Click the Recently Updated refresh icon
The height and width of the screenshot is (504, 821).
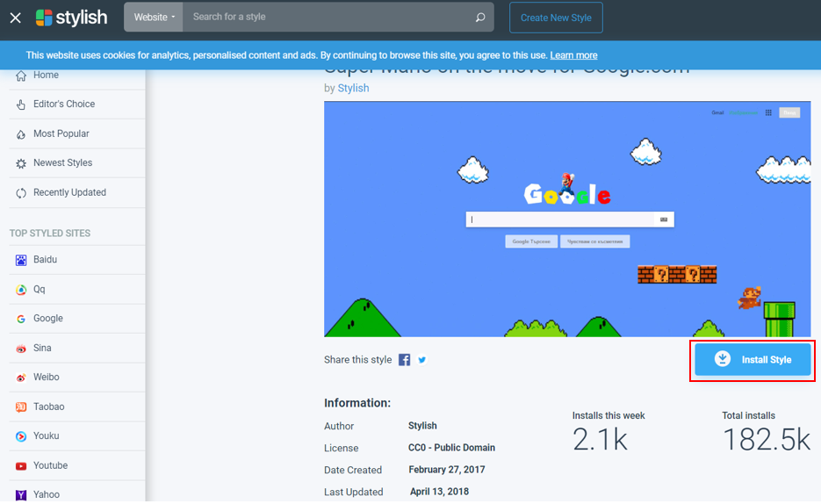(21, 193)
